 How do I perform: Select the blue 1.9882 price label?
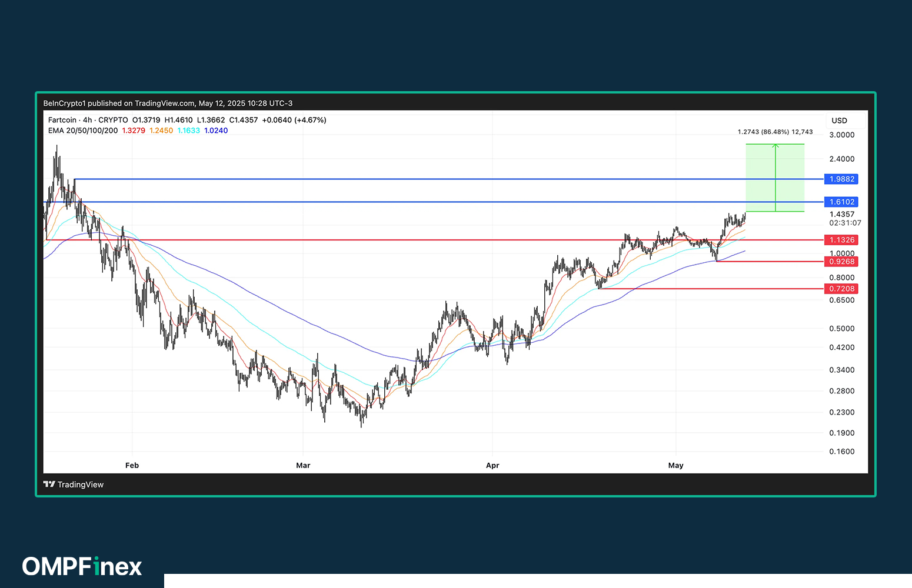841,179
